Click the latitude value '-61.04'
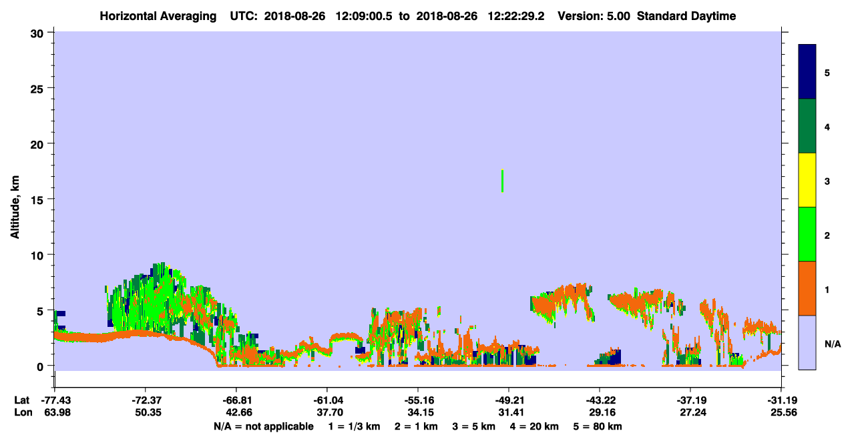 click(327, 400)
